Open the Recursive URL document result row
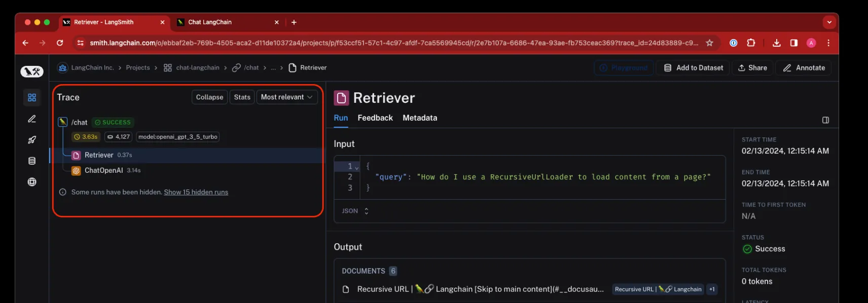 point(529,289)
